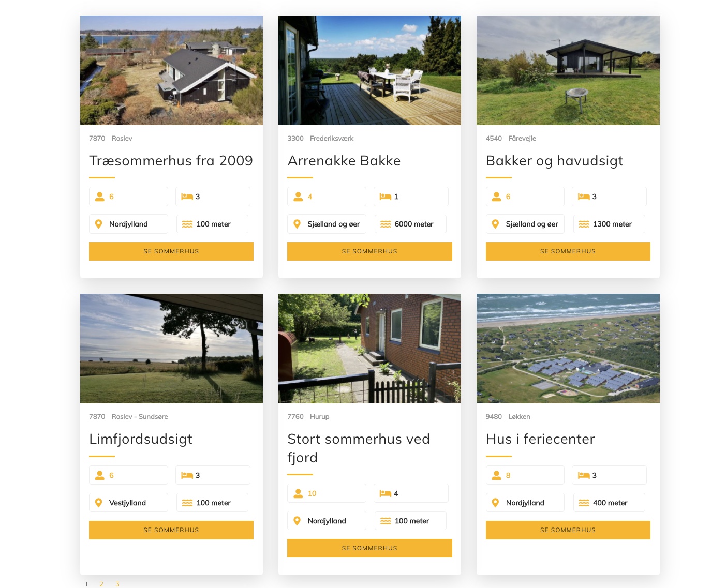
Task: Click the water waves icon on Limfjordsudsigt card
Action: pyautogui.click(x=187, y=503)
